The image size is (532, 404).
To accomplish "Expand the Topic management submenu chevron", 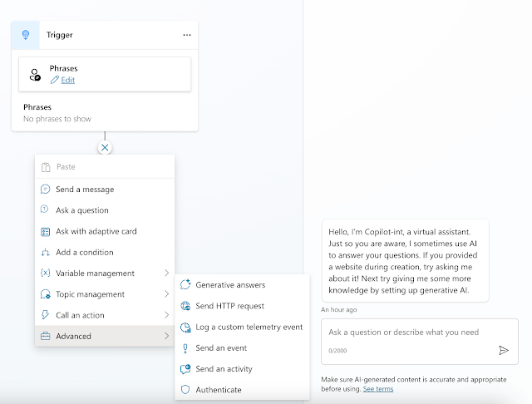I will pos(166,294).
